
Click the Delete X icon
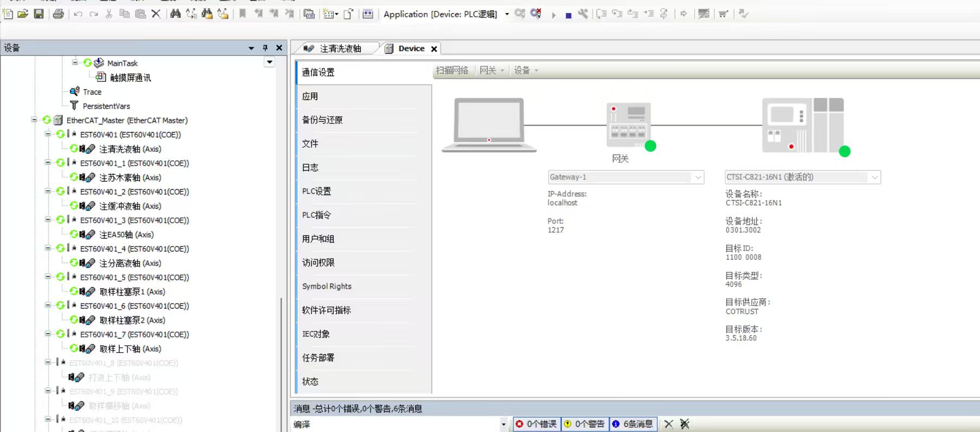[x=156, y=14]
